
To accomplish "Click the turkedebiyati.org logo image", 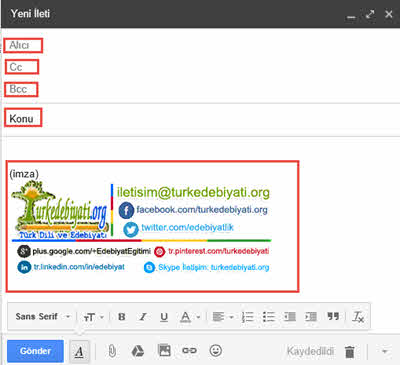I will [60, 210].
